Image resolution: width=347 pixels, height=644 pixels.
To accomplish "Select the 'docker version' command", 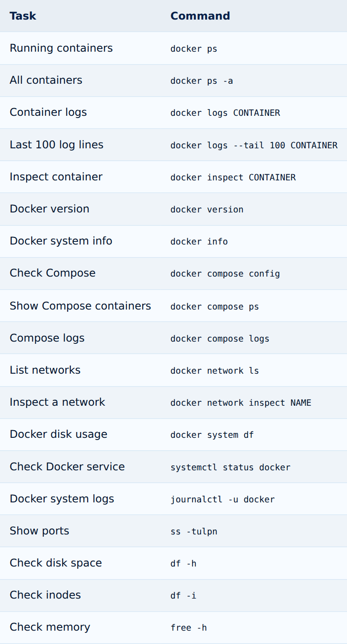I will (207, 209).
